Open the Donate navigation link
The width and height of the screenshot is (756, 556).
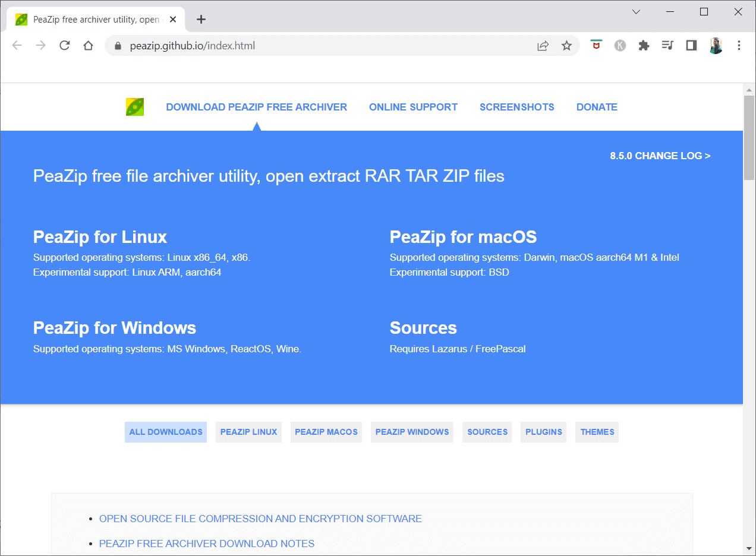pos(597,107)
